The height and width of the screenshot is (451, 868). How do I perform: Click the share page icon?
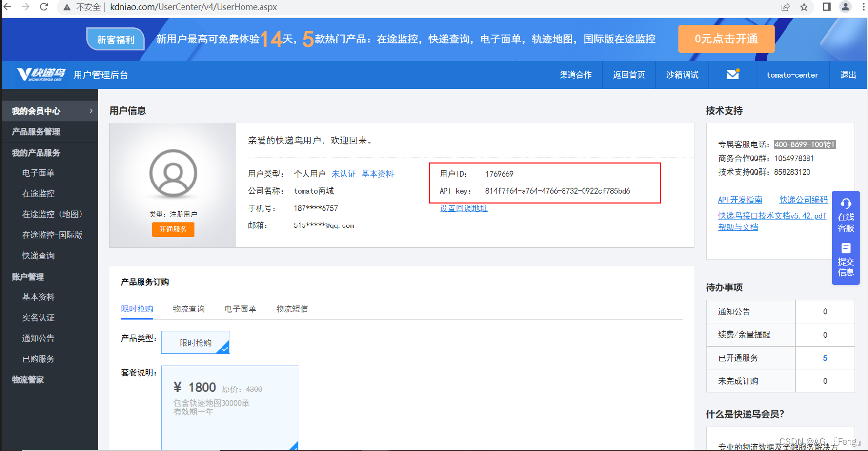point(785,7)
